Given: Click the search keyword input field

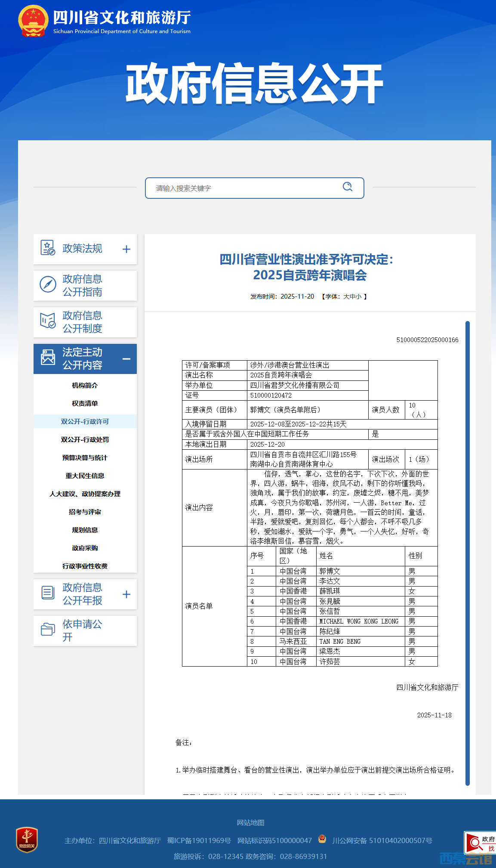Looking at the screenshot, I should pos(245,188).
